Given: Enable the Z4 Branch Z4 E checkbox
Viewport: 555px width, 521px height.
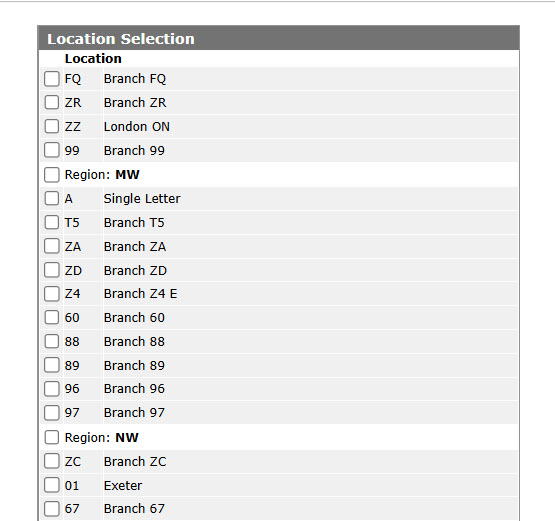Looking at the screenshot, I should [52, 294].
